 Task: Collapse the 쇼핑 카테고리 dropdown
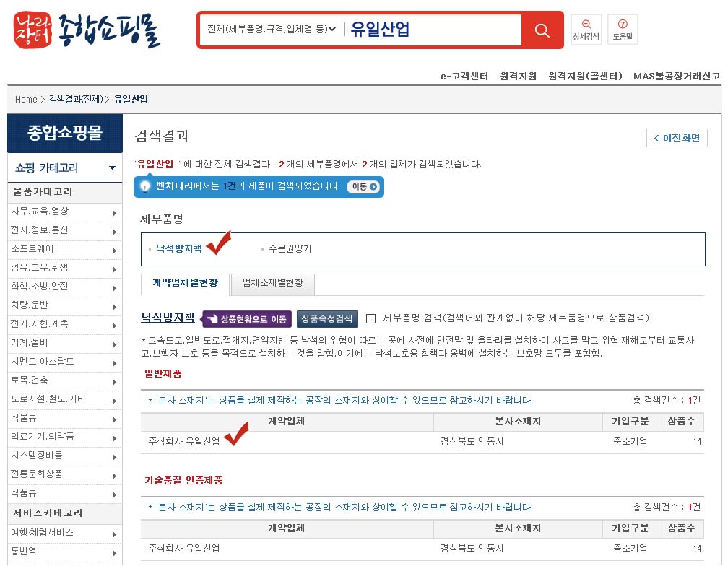(65, 167)
